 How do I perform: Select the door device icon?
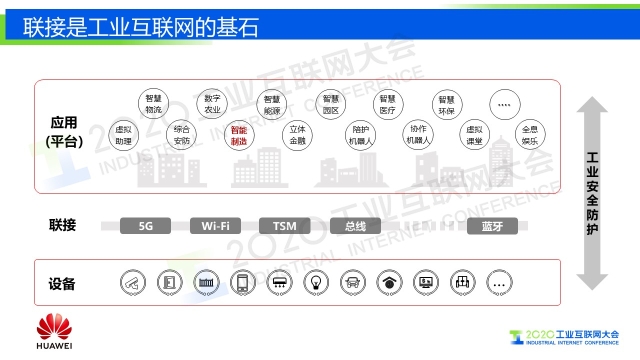(170, 282)
